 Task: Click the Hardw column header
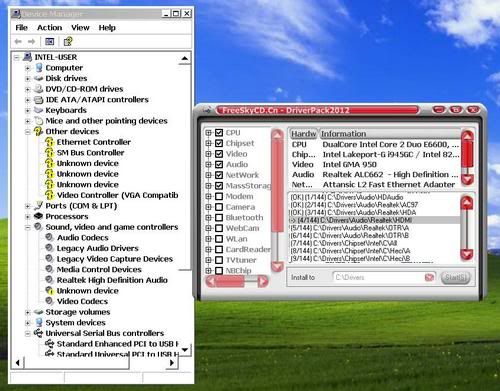coord(303,134)
